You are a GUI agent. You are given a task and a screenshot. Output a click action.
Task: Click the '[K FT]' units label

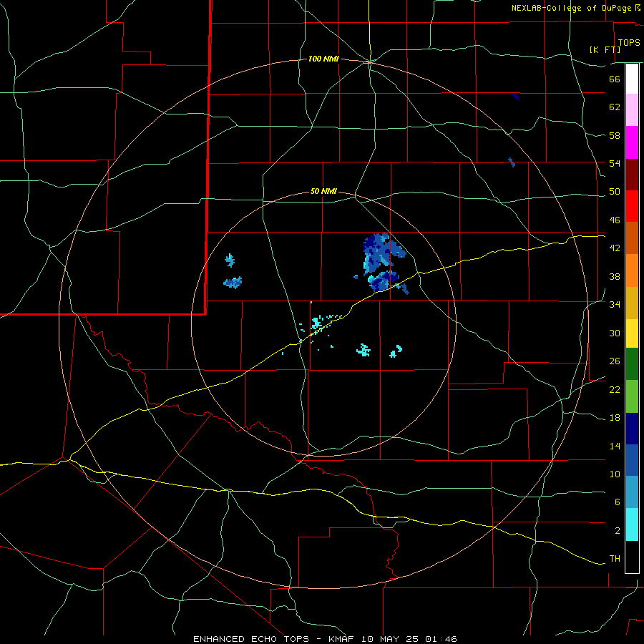coord(605,49)
